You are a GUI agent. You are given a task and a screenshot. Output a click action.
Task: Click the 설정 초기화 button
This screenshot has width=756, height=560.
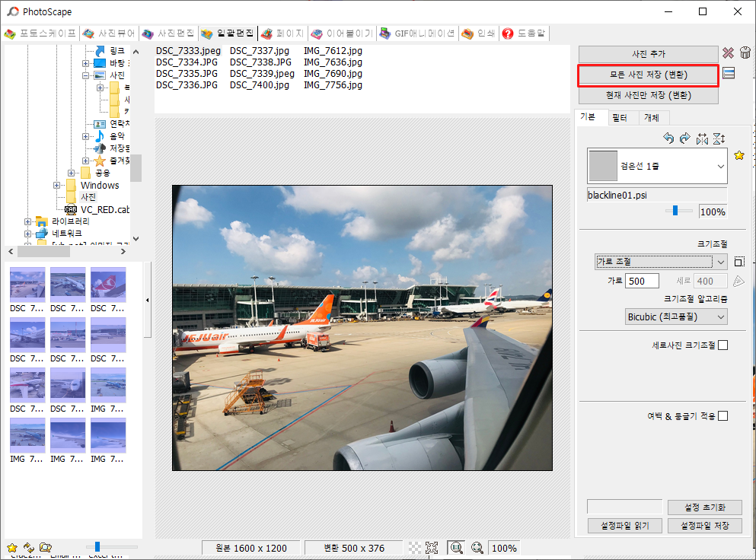point(704,507)
